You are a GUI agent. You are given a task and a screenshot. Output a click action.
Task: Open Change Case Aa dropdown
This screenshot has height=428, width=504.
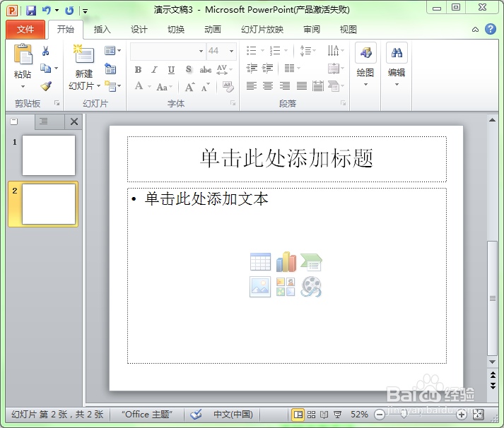[165, 87]
